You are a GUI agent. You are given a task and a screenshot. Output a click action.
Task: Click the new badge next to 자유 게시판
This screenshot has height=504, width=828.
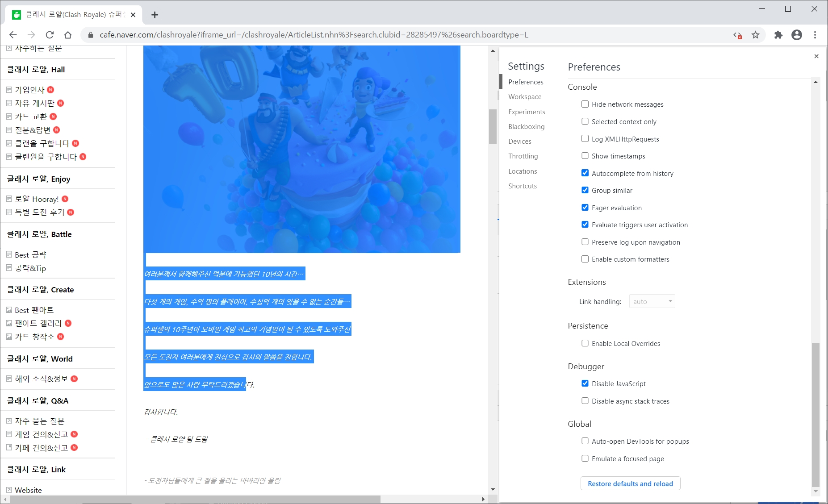61,103
